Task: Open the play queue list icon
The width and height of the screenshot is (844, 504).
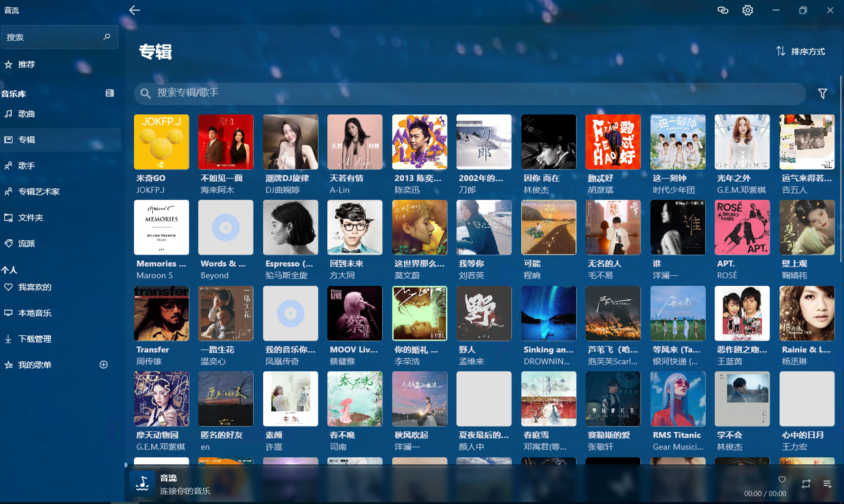Action: click(827, 484)
